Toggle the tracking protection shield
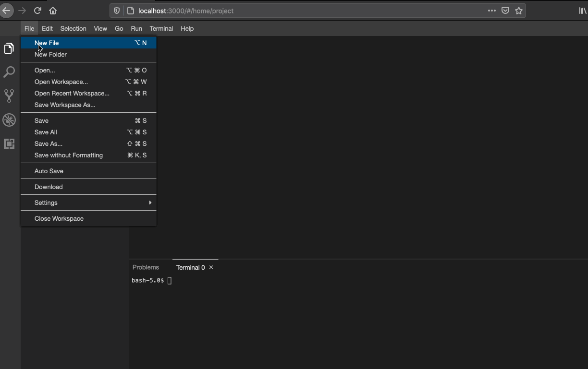The image size is (588, 369). coord(117,10)
